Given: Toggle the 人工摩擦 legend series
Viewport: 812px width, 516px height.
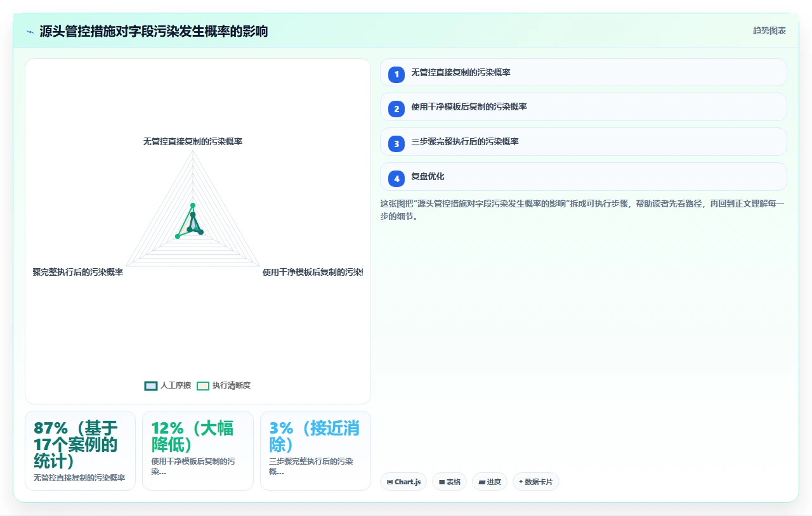Looking at the screenshot, I should [167, 385].
